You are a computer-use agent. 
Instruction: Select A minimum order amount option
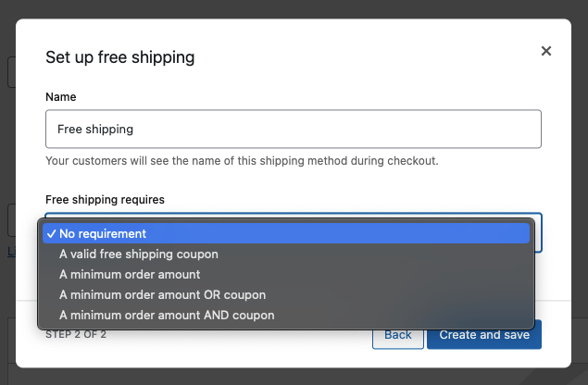[x=130, y=274]
